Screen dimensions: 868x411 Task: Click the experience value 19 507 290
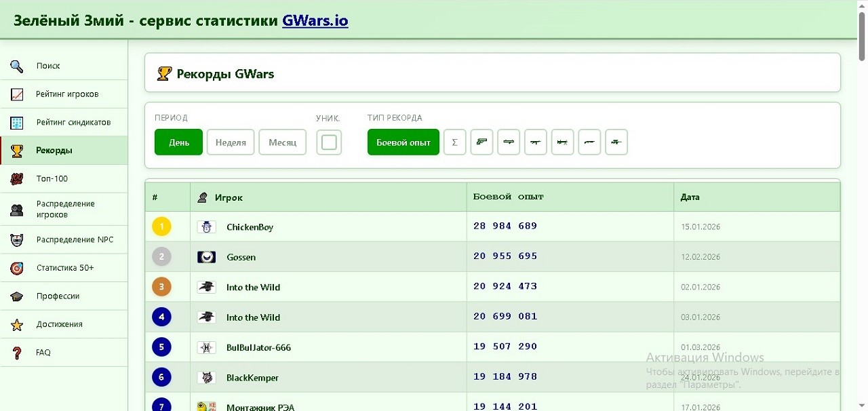tap(505, 347)
